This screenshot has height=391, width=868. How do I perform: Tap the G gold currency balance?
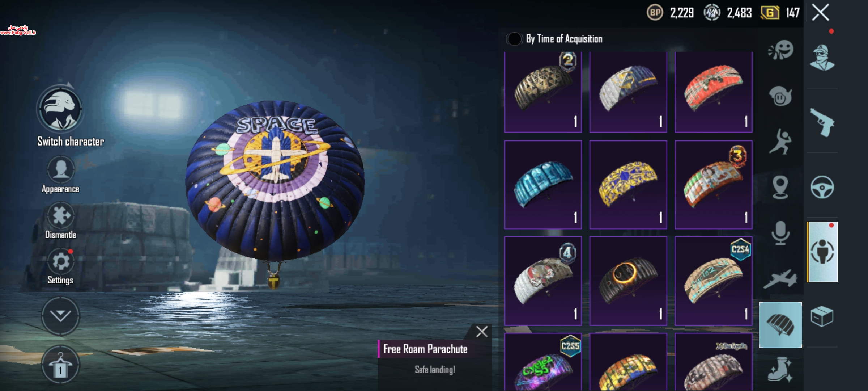click(780, 13)
